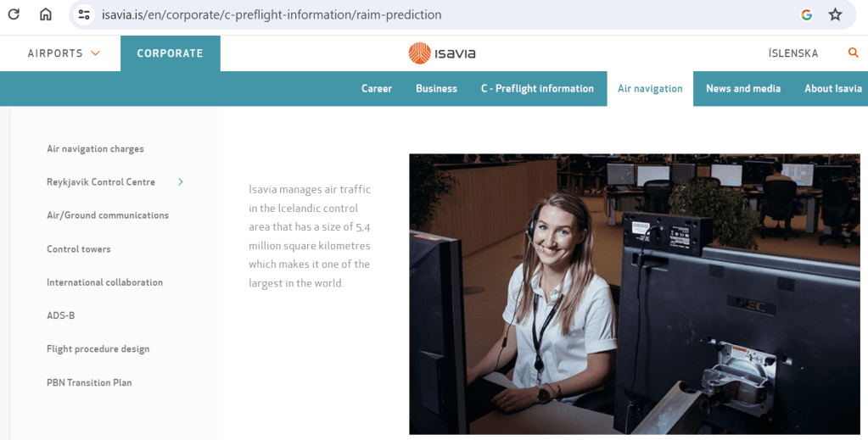
Task: Go to the browser home page icon
Action: (x=45, y=14)
